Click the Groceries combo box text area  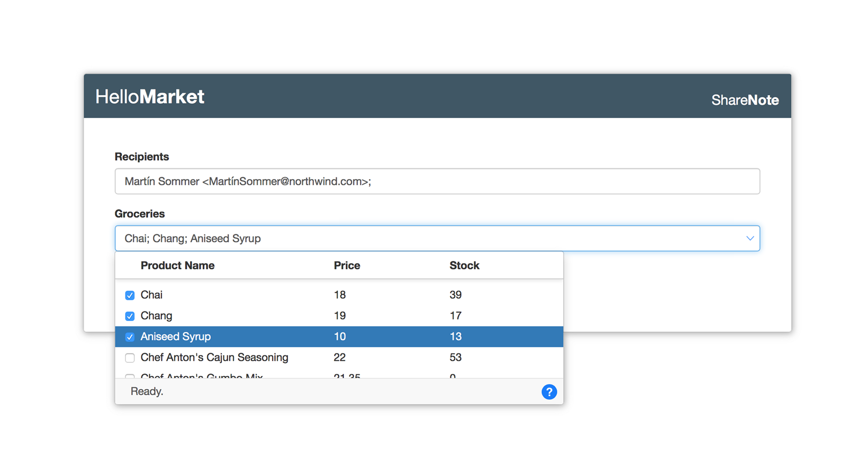[423, 239]
